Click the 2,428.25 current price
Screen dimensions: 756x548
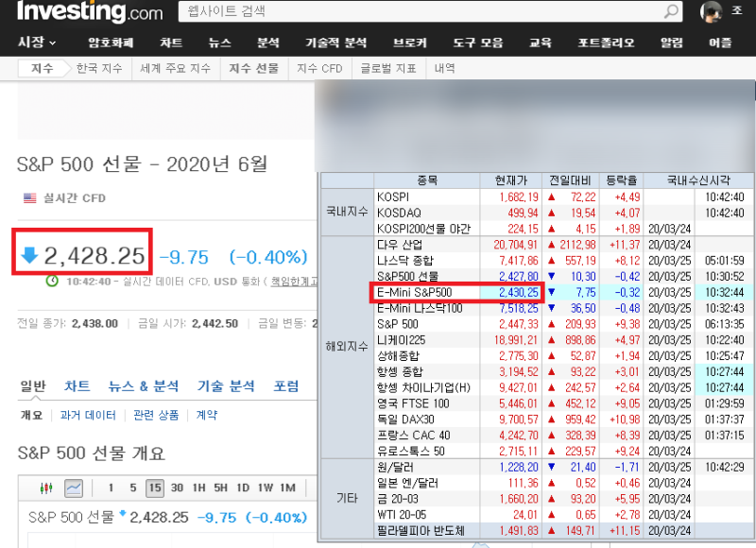coord(94,256)
